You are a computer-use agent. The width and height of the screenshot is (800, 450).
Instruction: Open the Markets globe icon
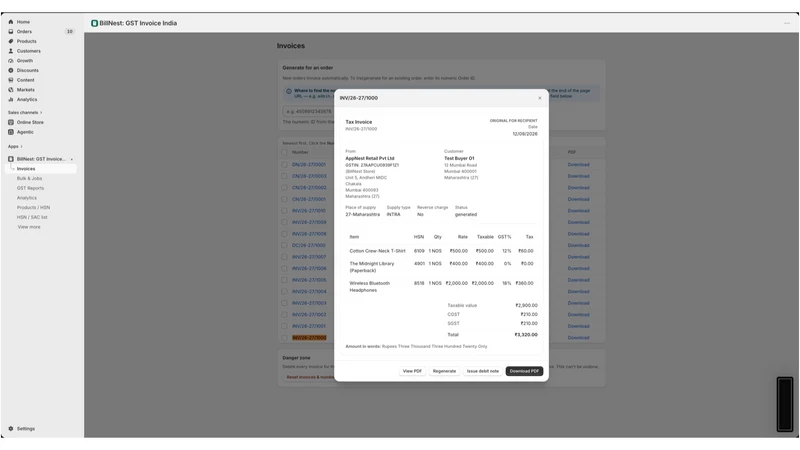pos(11,90)
